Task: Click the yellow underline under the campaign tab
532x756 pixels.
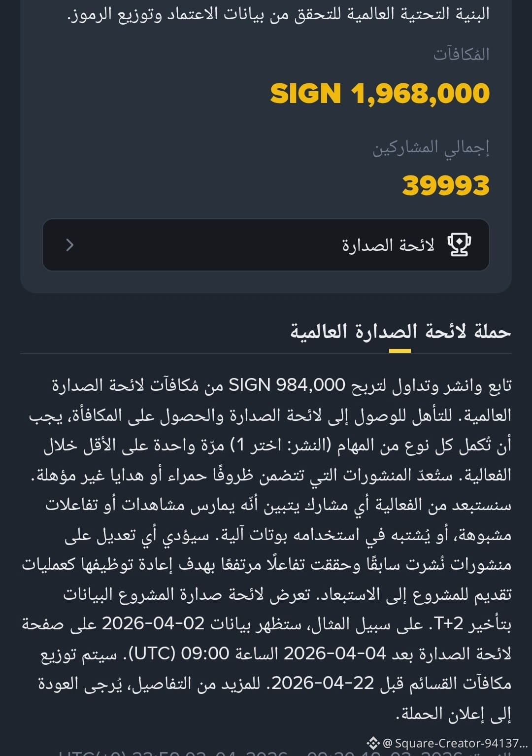Action: pyautogui.click(x=400, y=351)
